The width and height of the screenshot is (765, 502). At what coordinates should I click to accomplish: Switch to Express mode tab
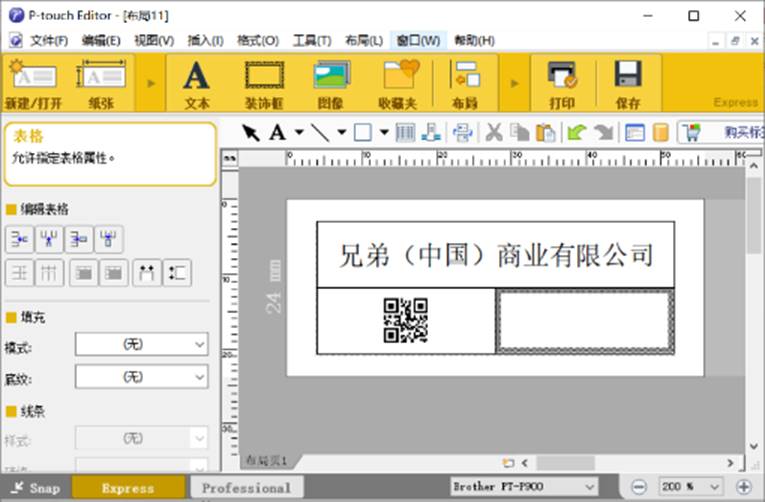[x=128, y=487]
